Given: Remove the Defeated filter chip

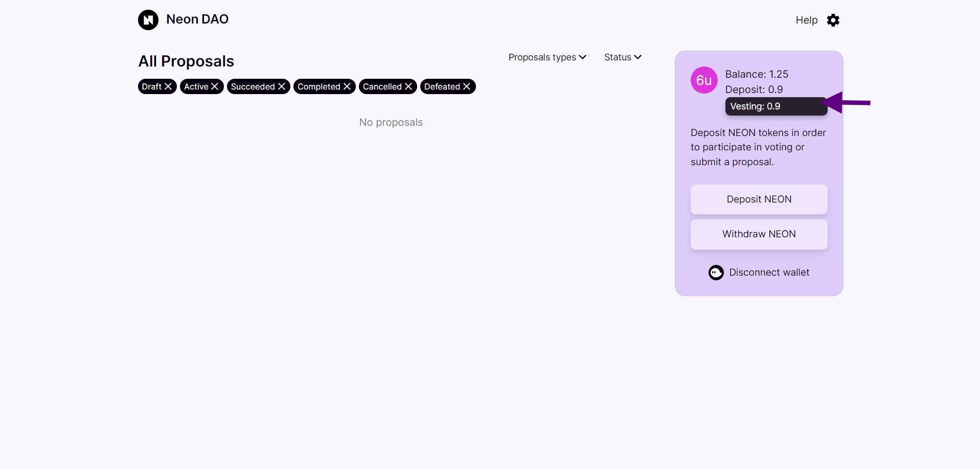Looking at the screenshot, I should coord(467,86).
